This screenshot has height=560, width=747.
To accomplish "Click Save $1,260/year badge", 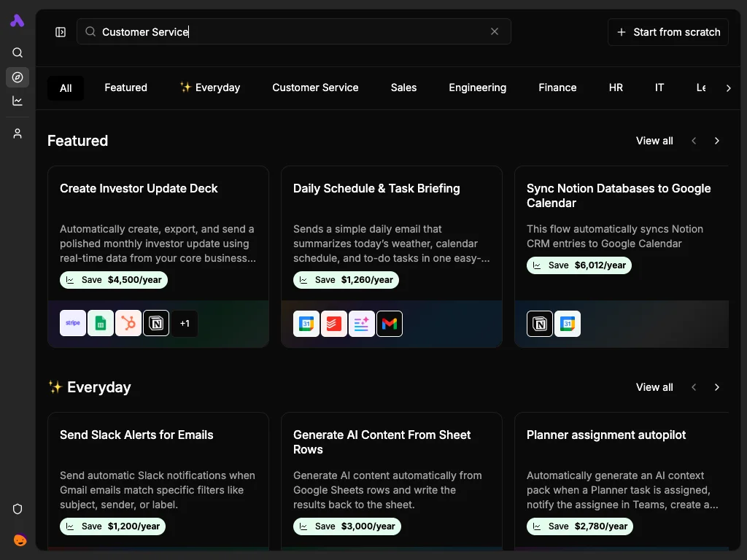I will [346, 280].
